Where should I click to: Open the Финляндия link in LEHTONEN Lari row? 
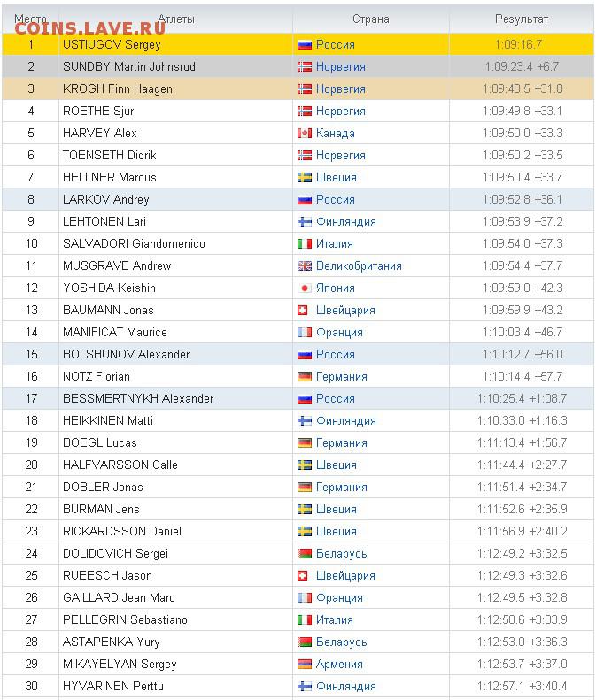[x=345, y=222]
